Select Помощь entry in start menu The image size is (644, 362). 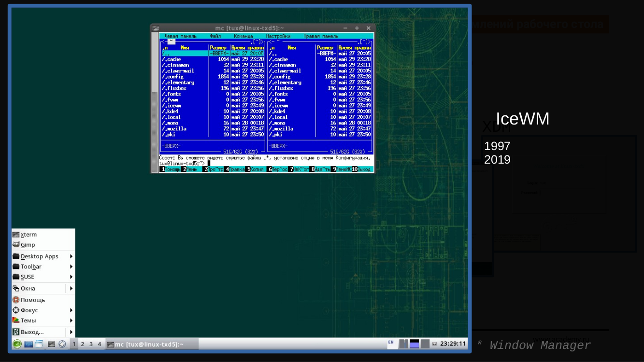[43, 300]
